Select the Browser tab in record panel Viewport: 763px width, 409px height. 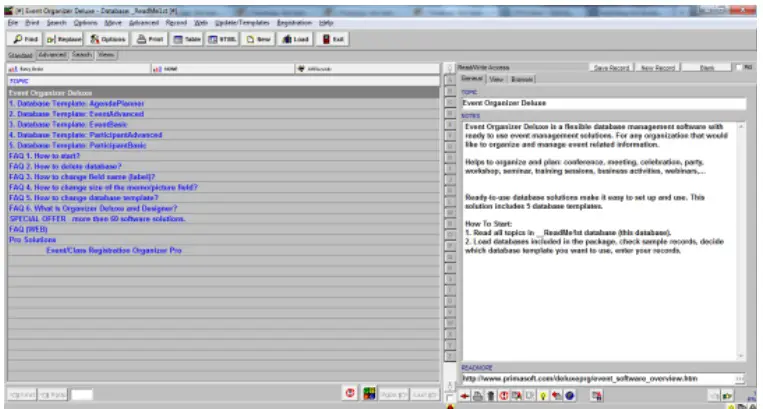pos(522,79)
